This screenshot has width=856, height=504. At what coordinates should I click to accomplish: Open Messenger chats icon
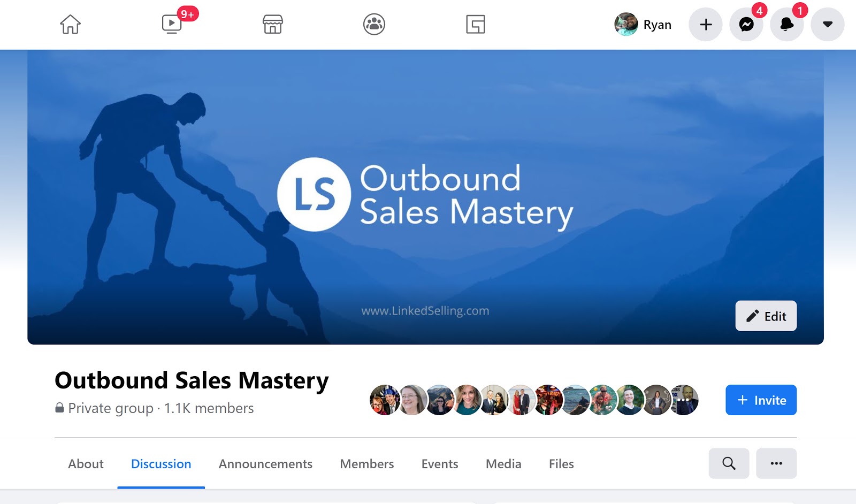pyautogui.click(x=746, y=25)
